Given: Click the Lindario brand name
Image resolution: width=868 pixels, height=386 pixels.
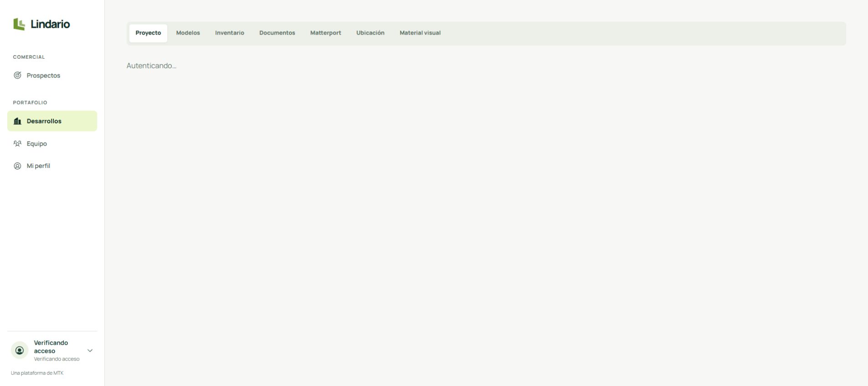Looking at the screenshot, I should coord(50,24).
